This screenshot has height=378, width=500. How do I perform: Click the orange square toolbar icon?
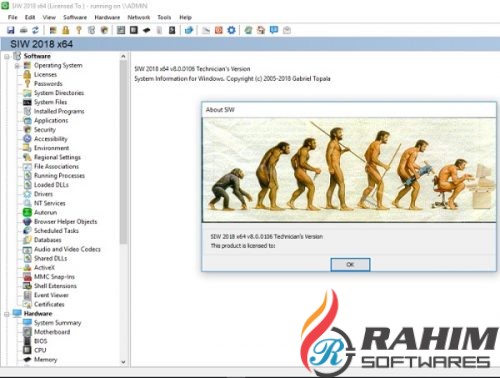pyautogui.click(x=219, y=30)
